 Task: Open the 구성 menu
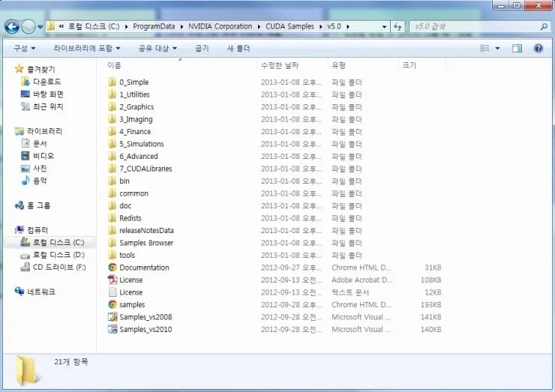[x=25, y=48]
